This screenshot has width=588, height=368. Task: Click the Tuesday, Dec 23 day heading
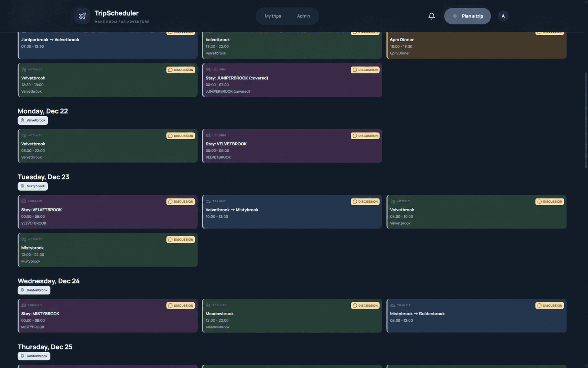pyautogui.click(x=43, y=177)
